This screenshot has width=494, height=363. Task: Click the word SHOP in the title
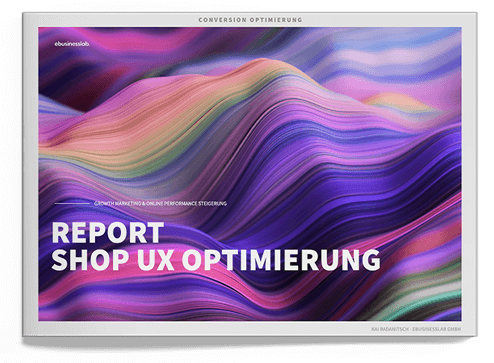[90, 260]
